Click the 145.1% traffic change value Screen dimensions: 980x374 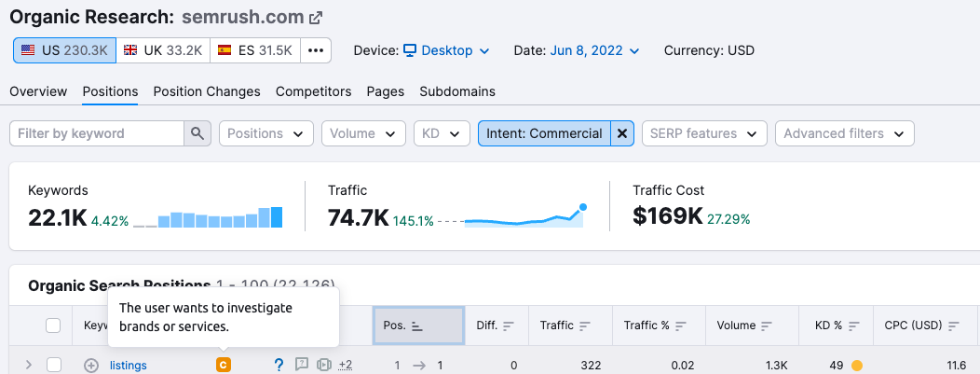pyautogui.click(x=413, y=221)
